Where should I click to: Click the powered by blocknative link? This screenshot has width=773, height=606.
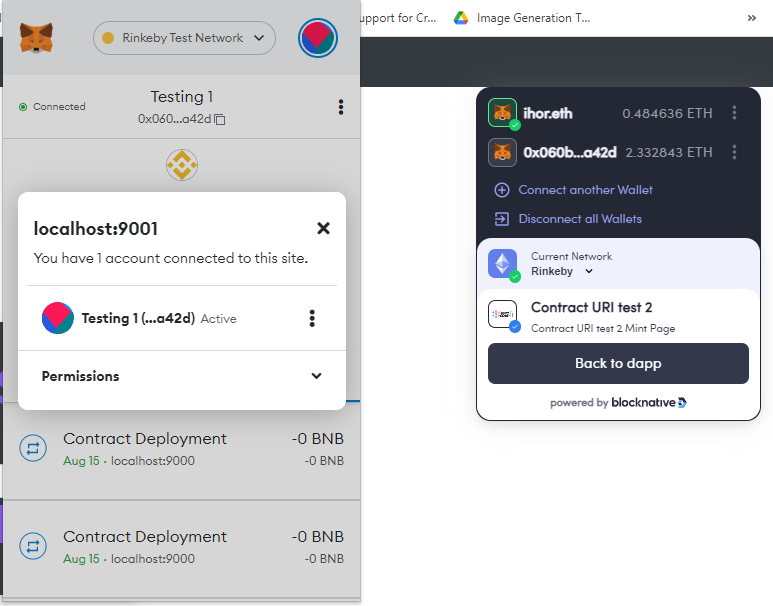618,403
